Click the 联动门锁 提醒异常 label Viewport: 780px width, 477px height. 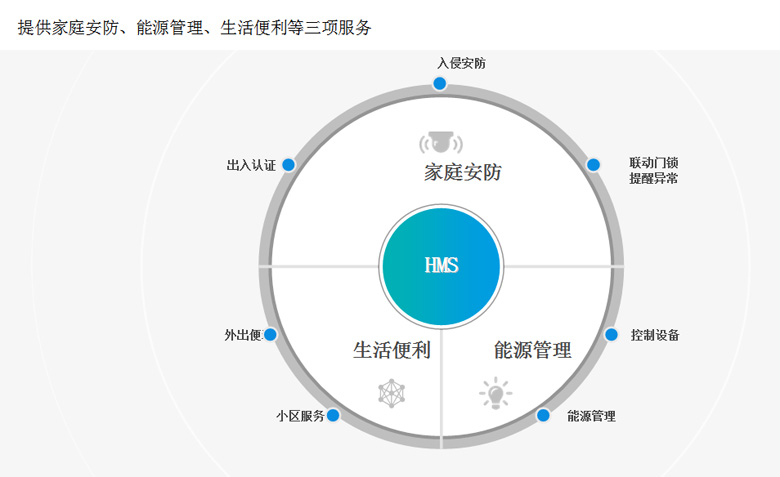[x=654, y=171]
